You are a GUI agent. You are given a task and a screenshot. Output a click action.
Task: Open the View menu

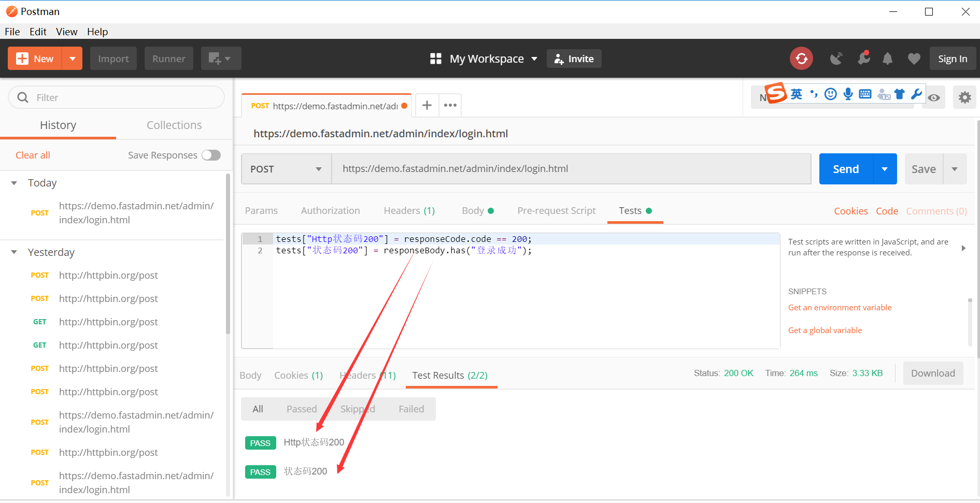click(x=67, y=32)
